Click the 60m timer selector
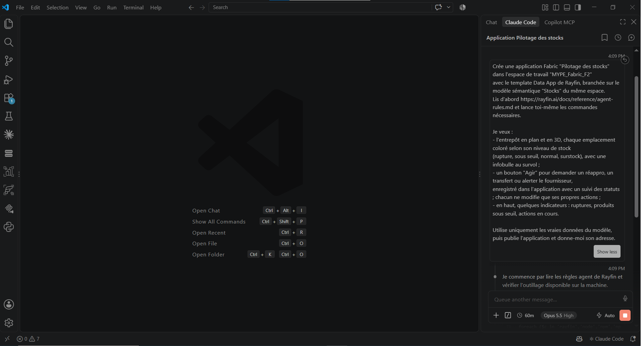The height and width of the screenshot is (346, 644). coord(526,315)
